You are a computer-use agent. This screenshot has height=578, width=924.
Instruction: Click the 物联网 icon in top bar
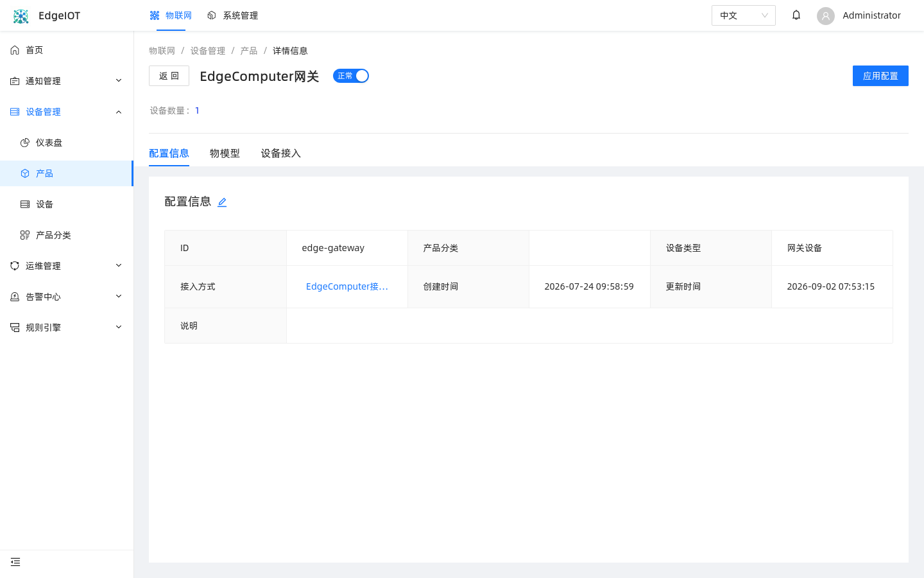click(155, 15)
